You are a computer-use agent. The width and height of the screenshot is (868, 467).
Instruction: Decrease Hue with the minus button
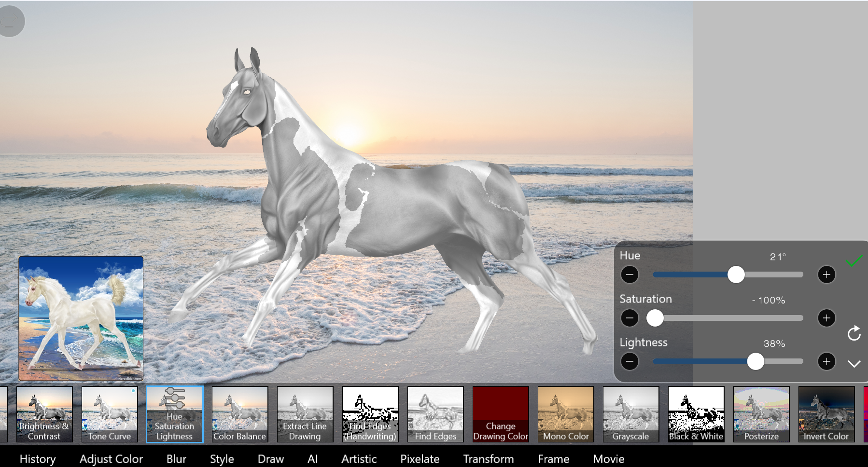tap(630, 275)
